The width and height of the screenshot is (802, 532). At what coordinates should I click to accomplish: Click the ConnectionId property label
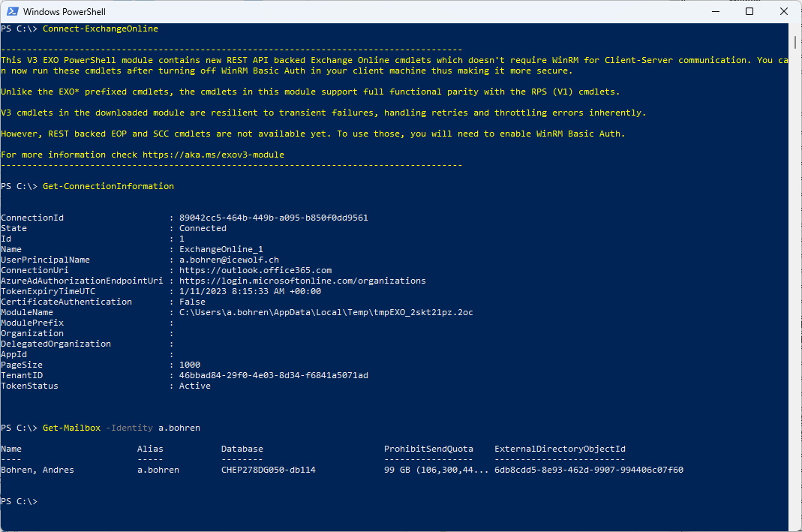pos(32,218)
